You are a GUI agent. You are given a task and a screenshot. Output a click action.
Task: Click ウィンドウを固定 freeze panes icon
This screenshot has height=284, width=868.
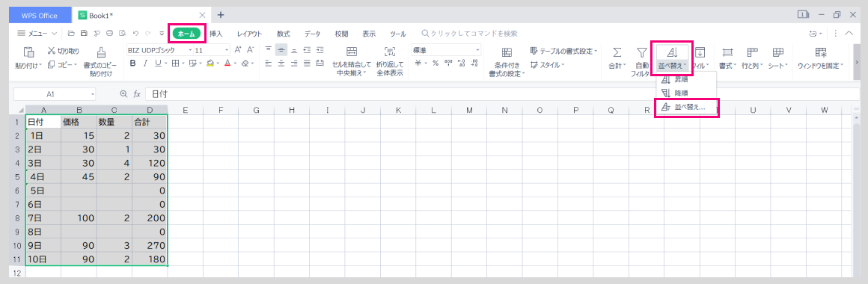[820, 52]
